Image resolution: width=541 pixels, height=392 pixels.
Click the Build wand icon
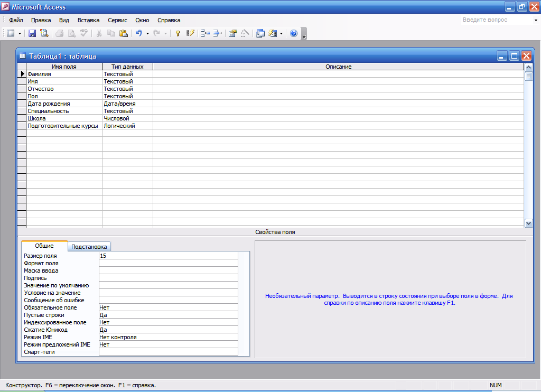245,33
